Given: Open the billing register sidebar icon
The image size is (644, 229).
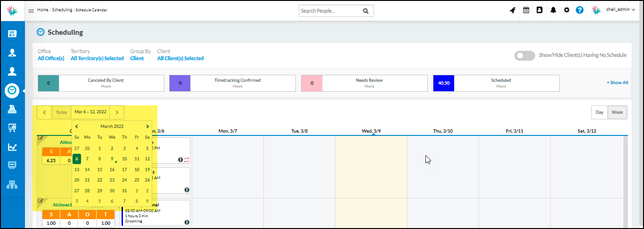Looking at the screenshot, I should [x=12, y=109].
